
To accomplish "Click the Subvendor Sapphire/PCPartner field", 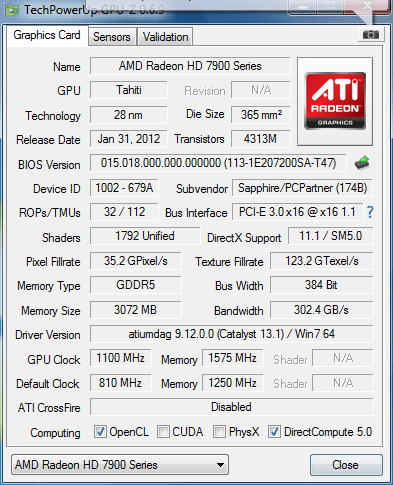I will point(302,188).
